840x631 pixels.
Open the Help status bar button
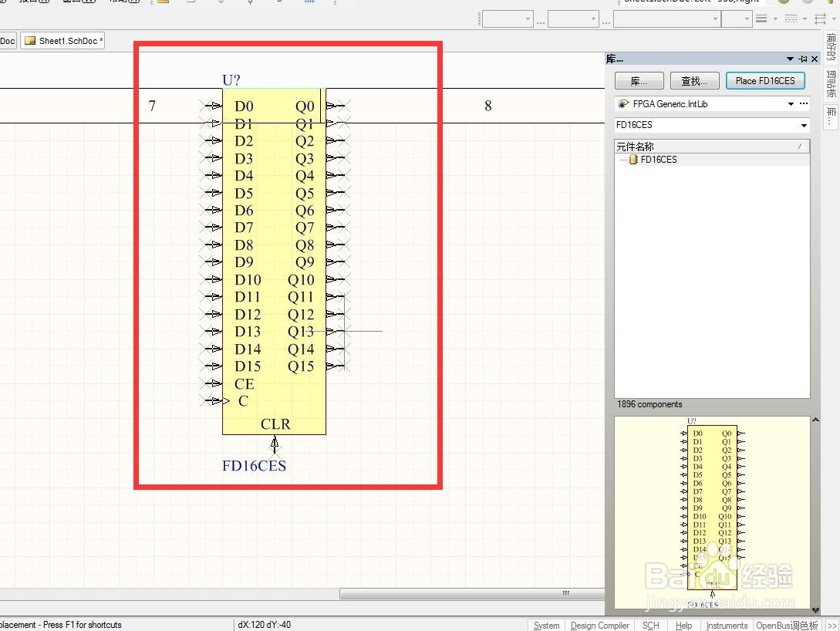click(683, 625)
